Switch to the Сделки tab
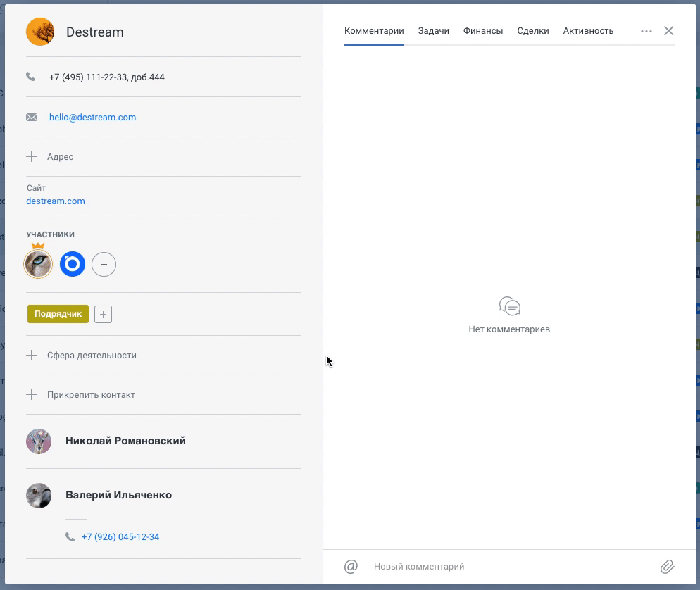700x590 pixels. pos(533,31)
